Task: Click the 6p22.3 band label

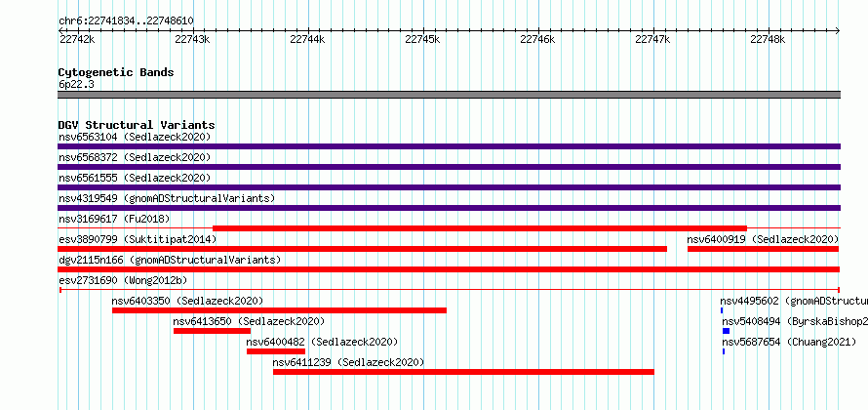Action: [x=76, y=84]
